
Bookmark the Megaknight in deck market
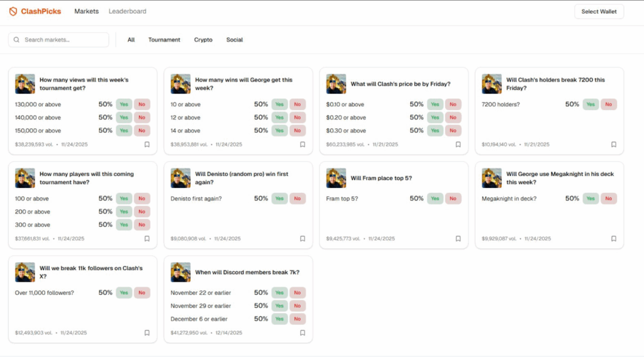(x=614, y=239)
